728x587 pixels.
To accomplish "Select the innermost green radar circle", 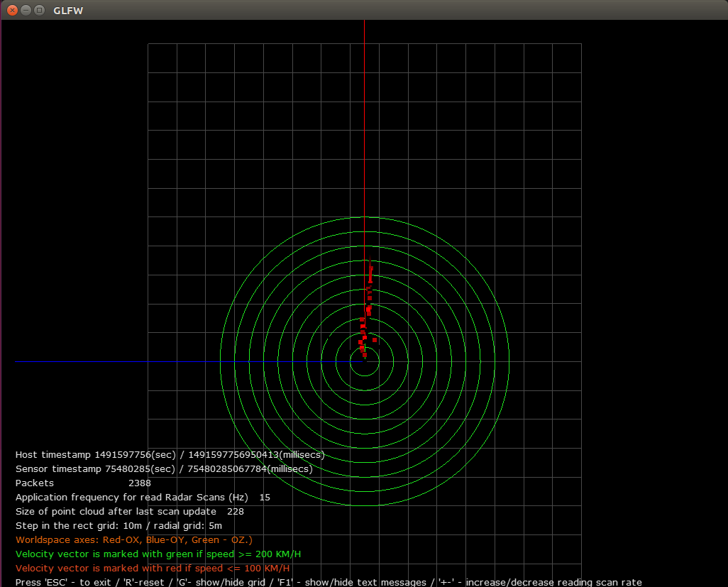I will tap(364, 377).
